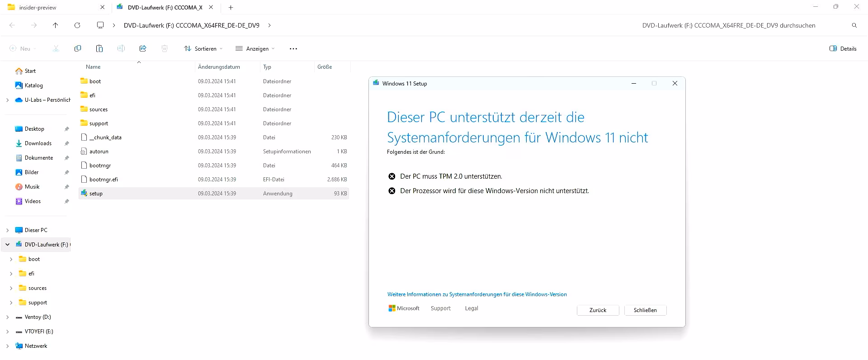Image resolution: width=868 pixels, height=360 pixels.
Task: Click the share icon in toolbar
Action: pyautogui.click(x=143, y=48)
